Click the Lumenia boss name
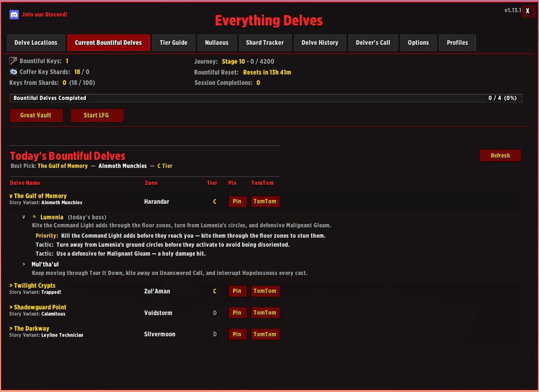This screenshot has height=392, width=539. click(52, 217)
